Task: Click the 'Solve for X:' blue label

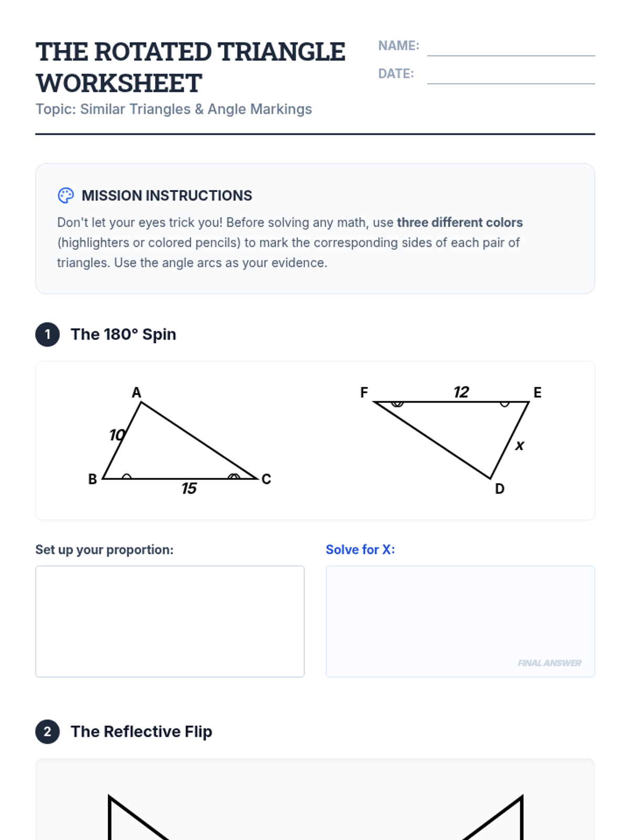Action: point(360,550)
